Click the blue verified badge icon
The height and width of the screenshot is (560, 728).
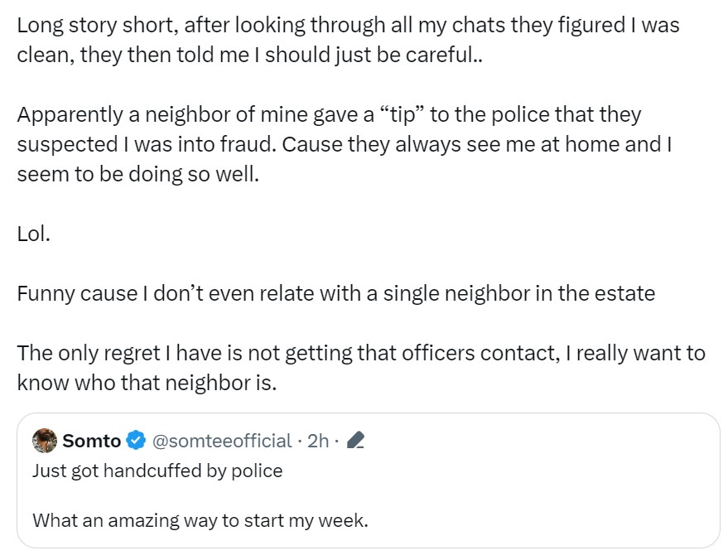point(136,441)
